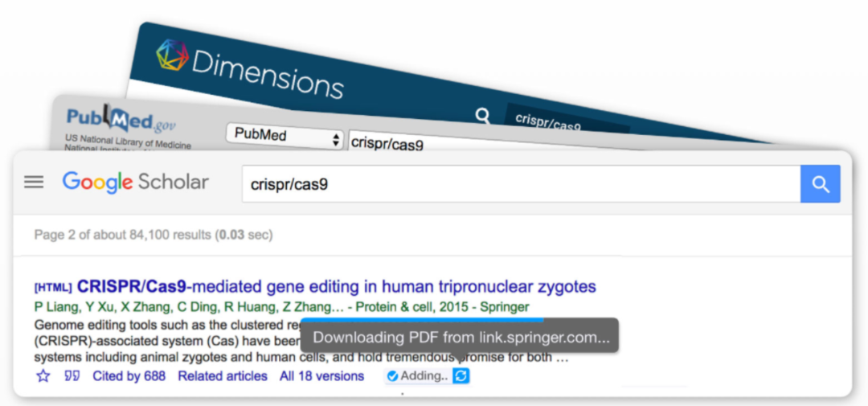The image size is (868, 406).
Task: Click the Adding.. status button
Action: click(x=424, y=376)
